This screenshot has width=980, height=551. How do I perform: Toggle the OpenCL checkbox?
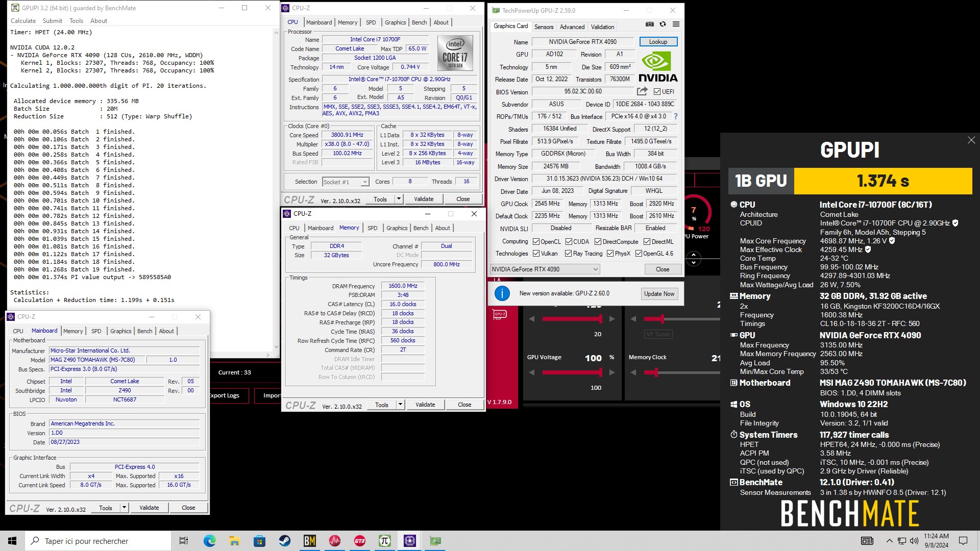[536, 242]
